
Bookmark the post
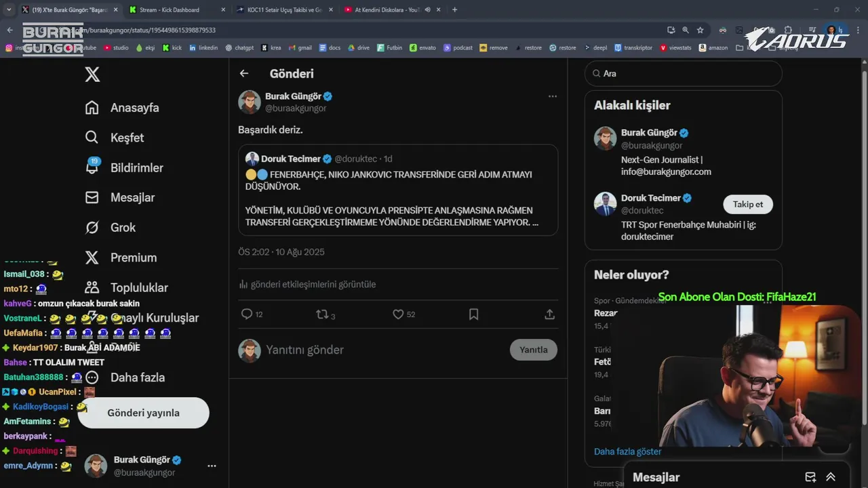(x=474, y=314)
